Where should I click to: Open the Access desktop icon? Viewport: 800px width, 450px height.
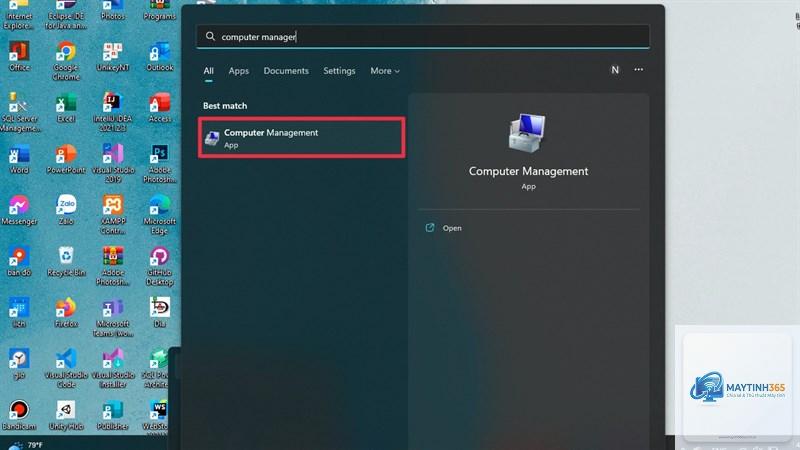pyautogui.click(x=160, y=108)
